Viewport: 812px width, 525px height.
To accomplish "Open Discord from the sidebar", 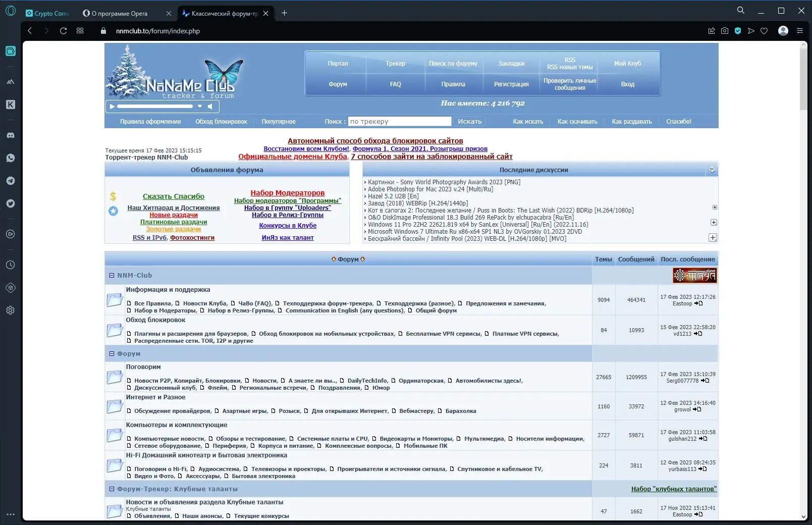I will click(11, 135).
